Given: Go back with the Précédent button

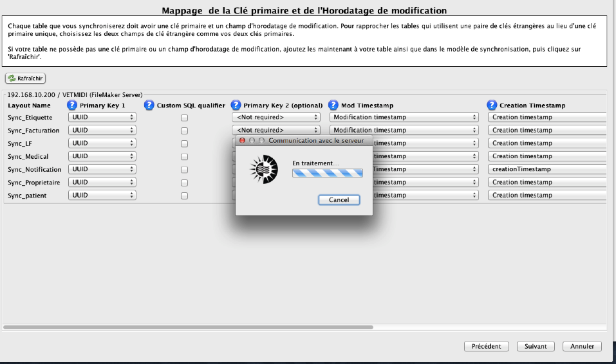Looking at the screenshot, I should [x=486, y=346].
